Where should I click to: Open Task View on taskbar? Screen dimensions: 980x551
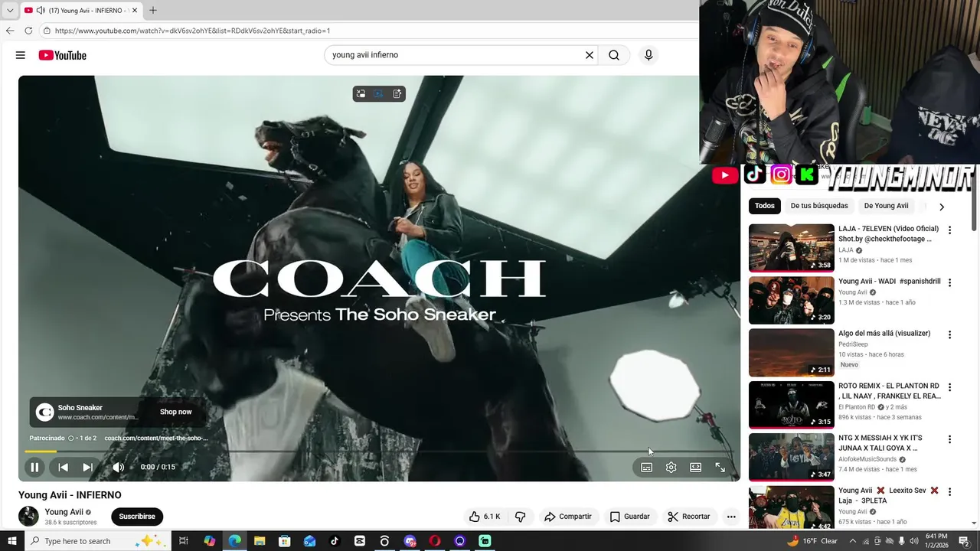tap(184, 541)
